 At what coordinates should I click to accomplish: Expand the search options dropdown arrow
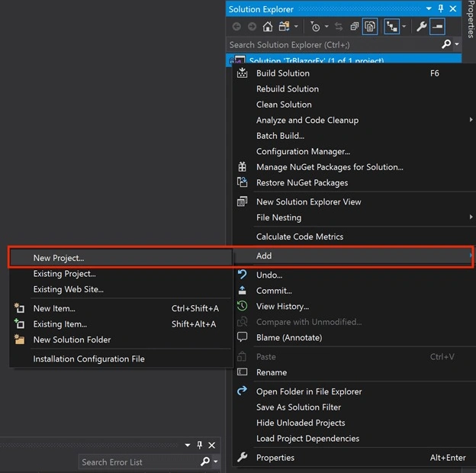457,44
